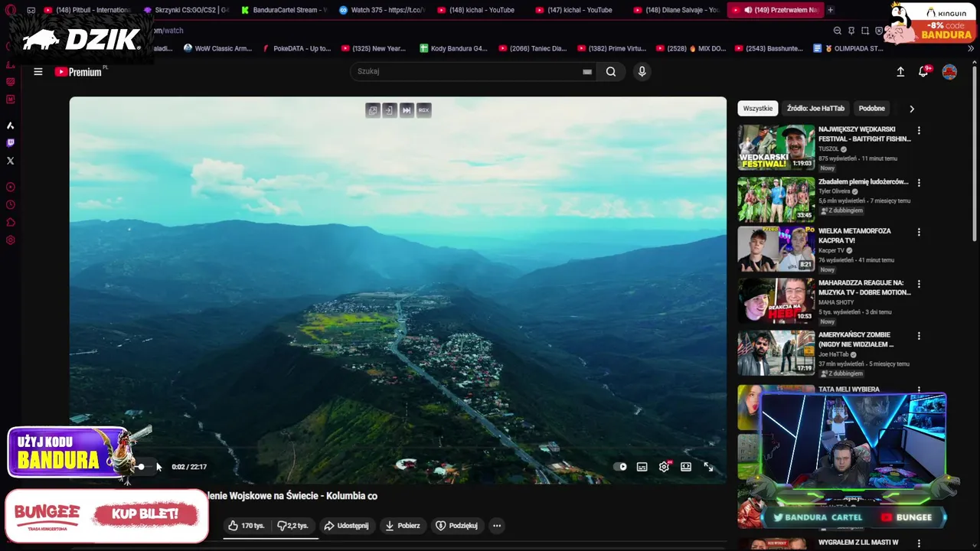Open the sidebar player icon

[10, 187]
